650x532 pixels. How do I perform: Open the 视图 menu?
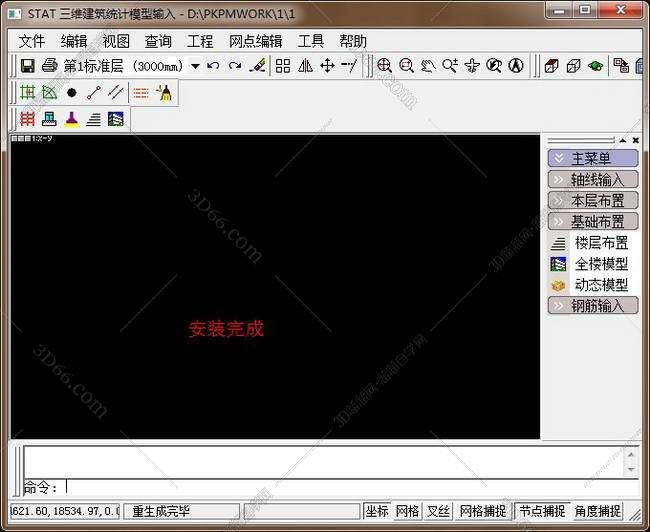[116, 41]
